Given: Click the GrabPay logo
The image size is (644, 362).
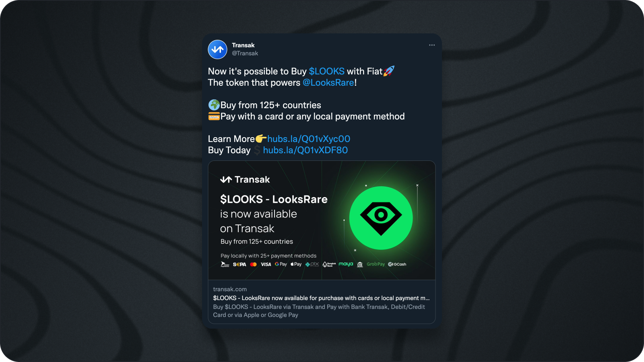Looking at the screenshot, I should pos(376,264).
